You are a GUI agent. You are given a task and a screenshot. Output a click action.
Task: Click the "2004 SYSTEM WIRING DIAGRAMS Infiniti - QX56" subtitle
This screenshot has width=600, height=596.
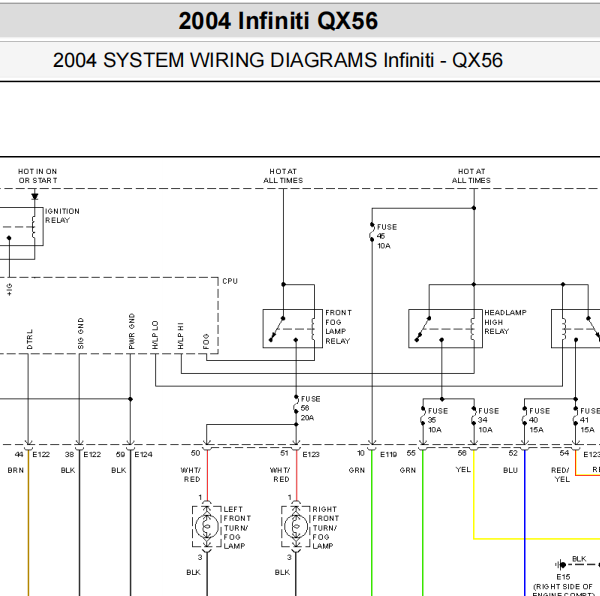[x=278, y=60]
